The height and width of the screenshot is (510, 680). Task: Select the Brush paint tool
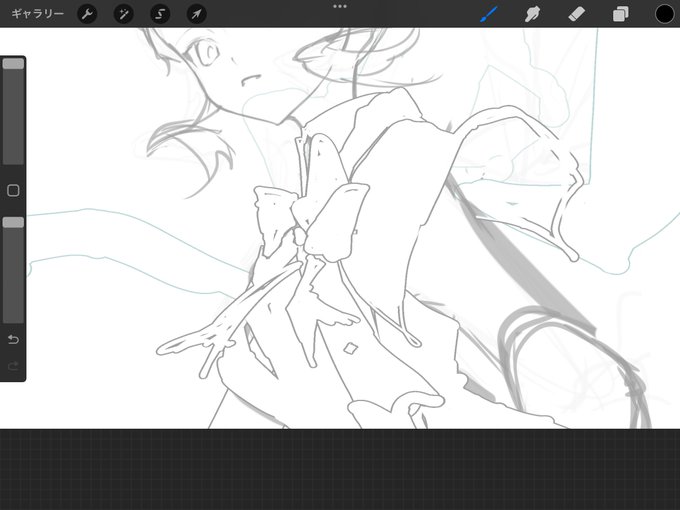489,14
